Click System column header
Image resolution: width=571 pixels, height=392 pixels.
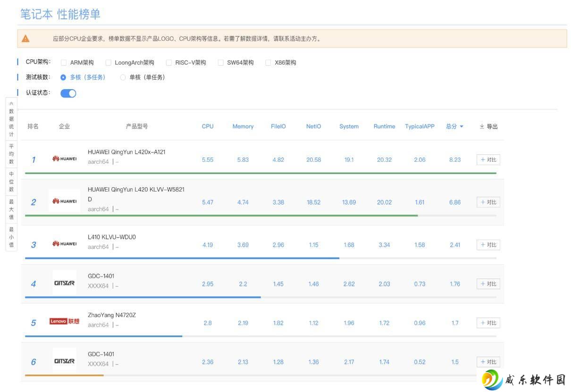[x=349, y=126]
